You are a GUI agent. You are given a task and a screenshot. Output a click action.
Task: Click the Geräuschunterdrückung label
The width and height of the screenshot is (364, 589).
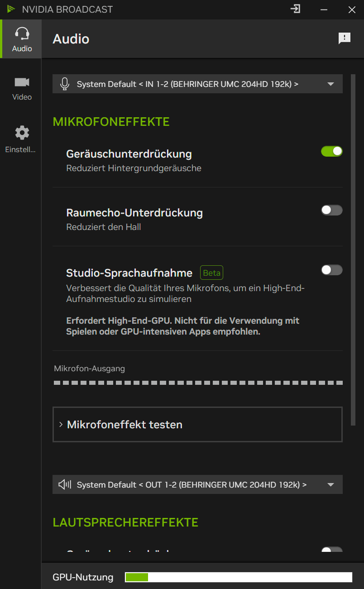(129, 154)
